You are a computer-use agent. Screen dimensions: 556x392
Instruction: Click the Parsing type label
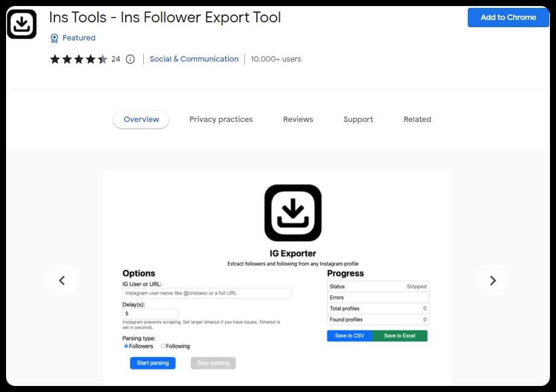(138, 338)
